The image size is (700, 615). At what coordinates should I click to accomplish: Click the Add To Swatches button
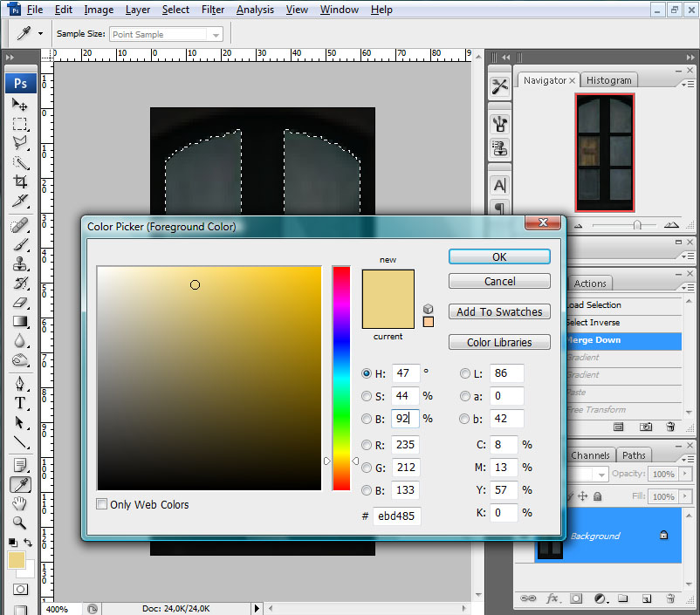499,311
